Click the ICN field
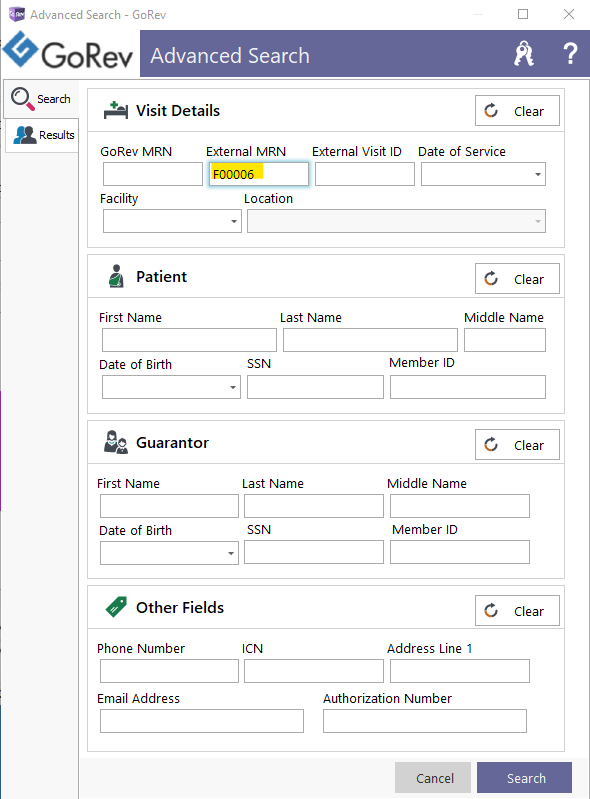590x799 pixels. 314,671
